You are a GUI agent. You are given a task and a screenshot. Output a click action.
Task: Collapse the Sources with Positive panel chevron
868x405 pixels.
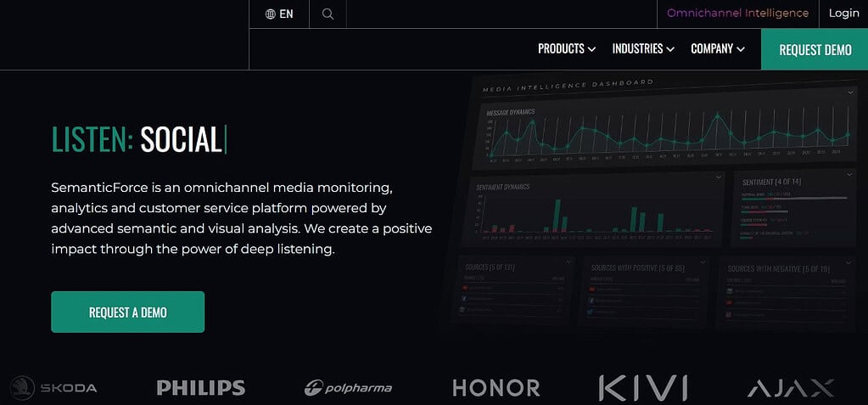(x=703, y=261)
